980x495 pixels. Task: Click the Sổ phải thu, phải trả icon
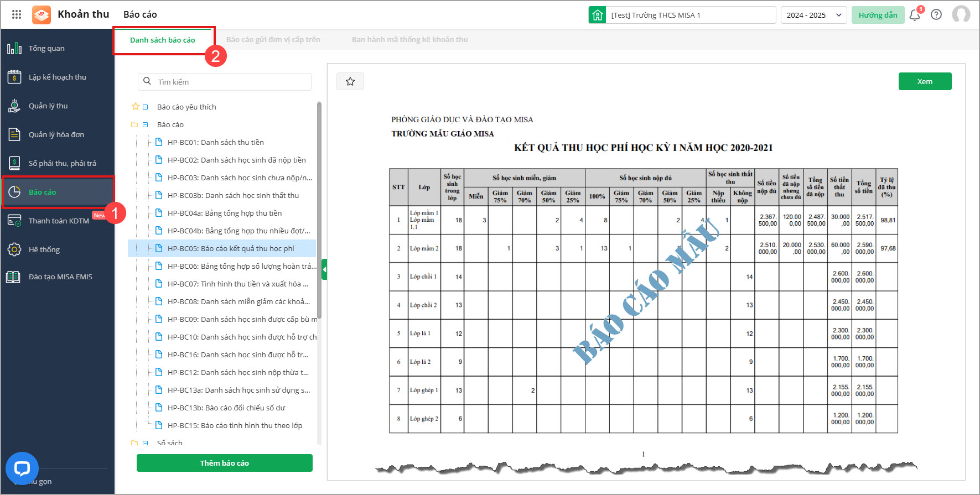[x=14, y=163]
